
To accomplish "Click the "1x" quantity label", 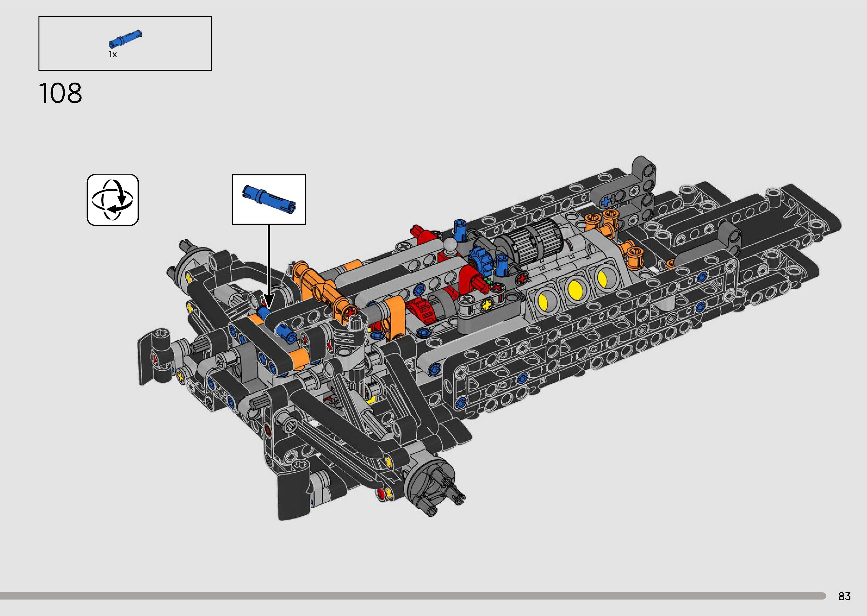I will point(113,55).
